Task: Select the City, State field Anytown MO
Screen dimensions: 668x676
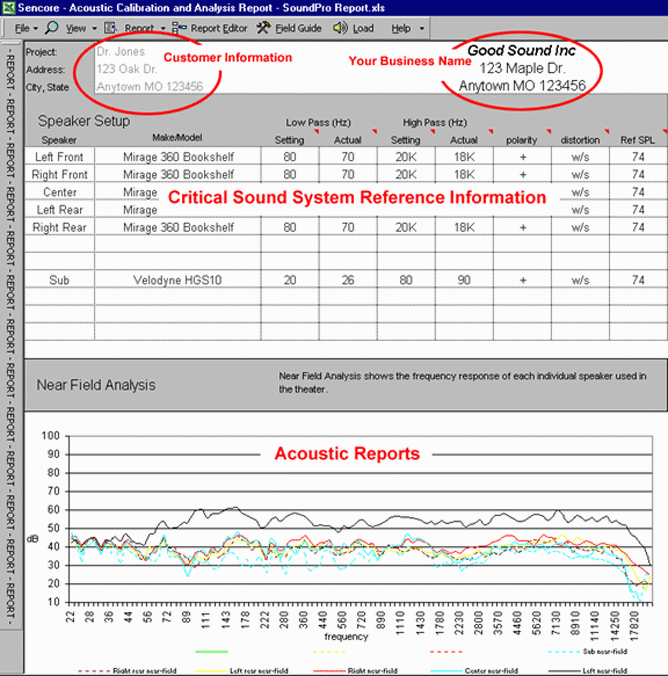Action: pyautogui.click(x=150, y=87)
